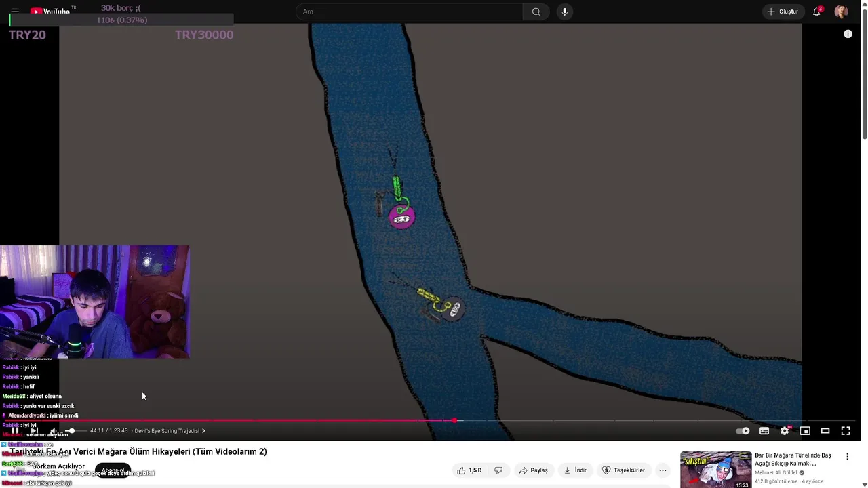The image size is (868, 488).
Task: Seek on the red video progress bar
Action: click(x=434, y=421)
